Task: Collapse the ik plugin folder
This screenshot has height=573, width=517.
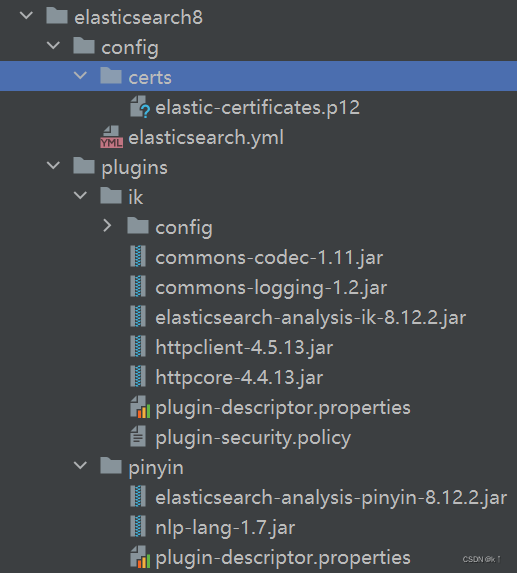Action: [80, 196]
